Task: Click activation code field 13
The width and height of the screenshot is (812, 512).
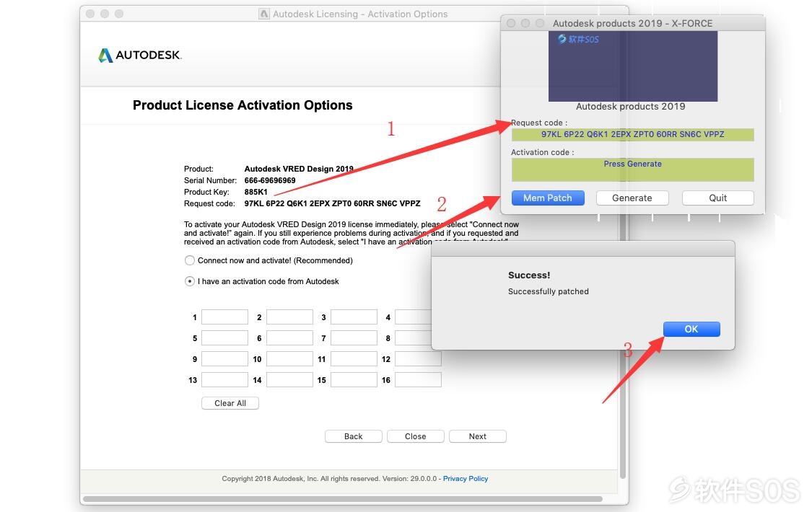Action: coord(224,379)
